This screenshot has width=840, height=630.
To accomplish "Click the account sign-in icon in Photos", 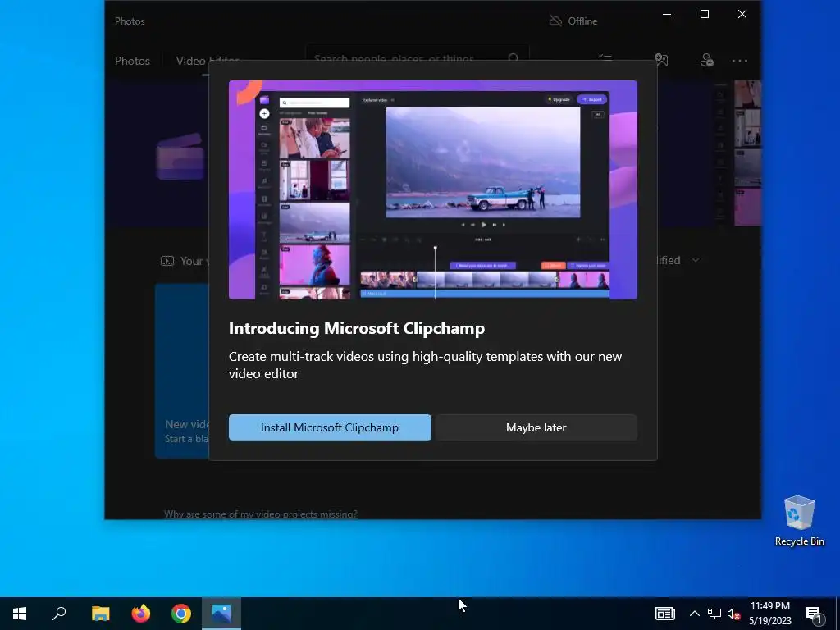I will pyautogui.click(x=706, y=60).
